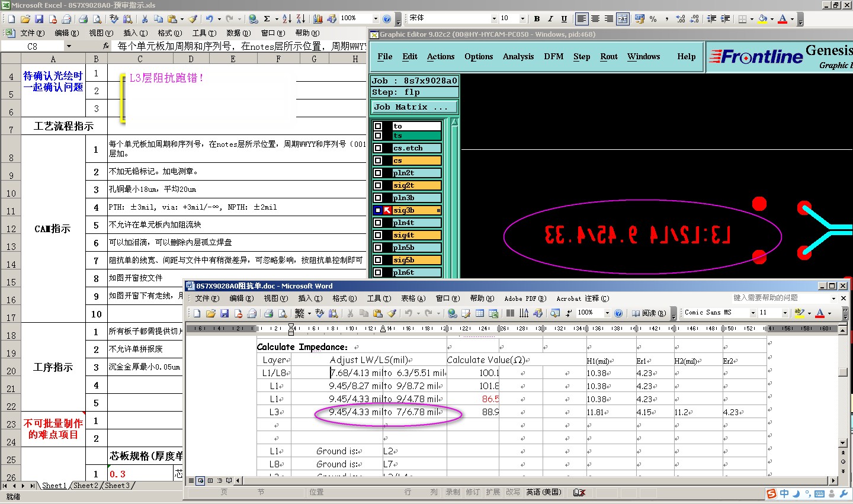The image size is (853, 504).
Task: Click Excel Percent Style icon
Action: [x=653, y=19]
